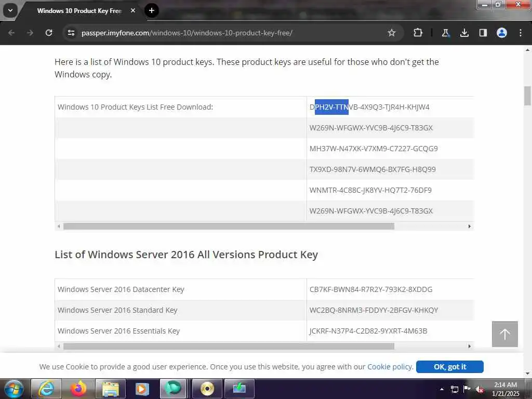This screenshot has height=399, width=532.
Task: Click key MH37W-N47XK-V7XM9-C7227-GCQG9
Action: coord(374,149)
